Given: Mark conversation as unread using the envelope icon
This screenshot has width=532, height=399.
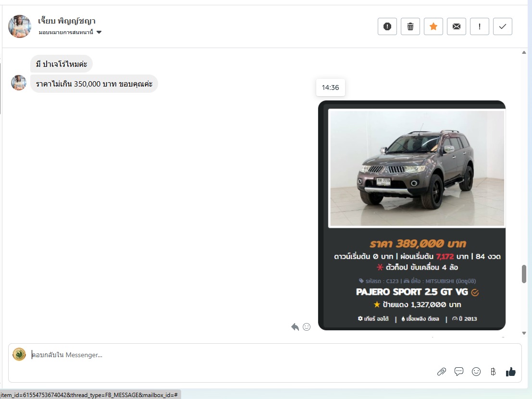Looking at the screenshot, I should coord(457,26).
